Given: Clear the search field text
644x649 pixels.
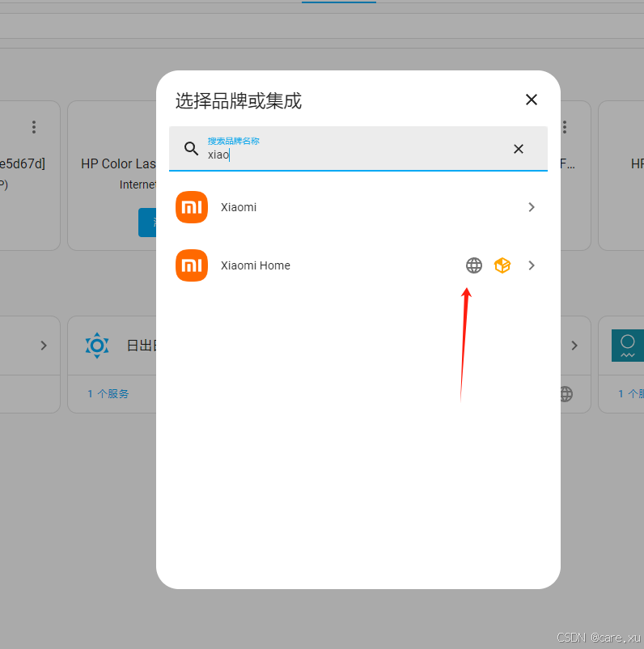Looking at the screenshot, I should [518, 149].
